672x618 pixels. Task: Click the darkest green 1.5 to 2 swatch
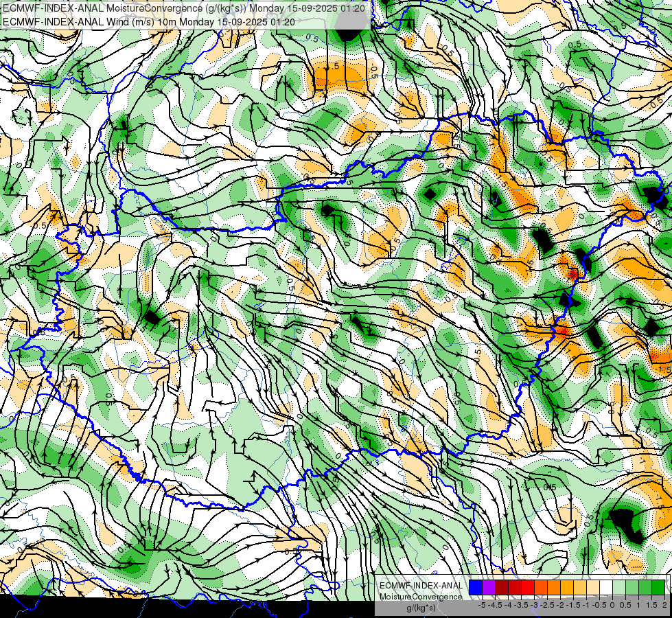[x=658, y=588]
